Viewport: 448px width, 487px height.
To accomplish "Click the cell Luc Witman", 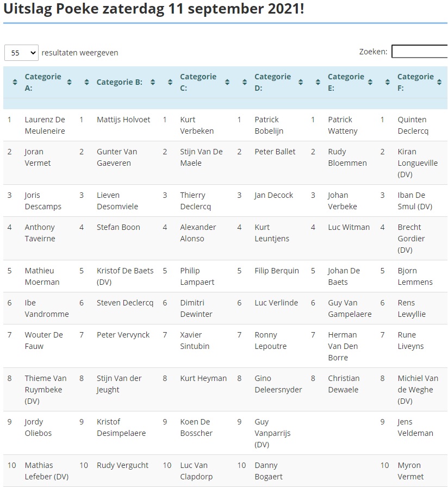I will point(349,227).
